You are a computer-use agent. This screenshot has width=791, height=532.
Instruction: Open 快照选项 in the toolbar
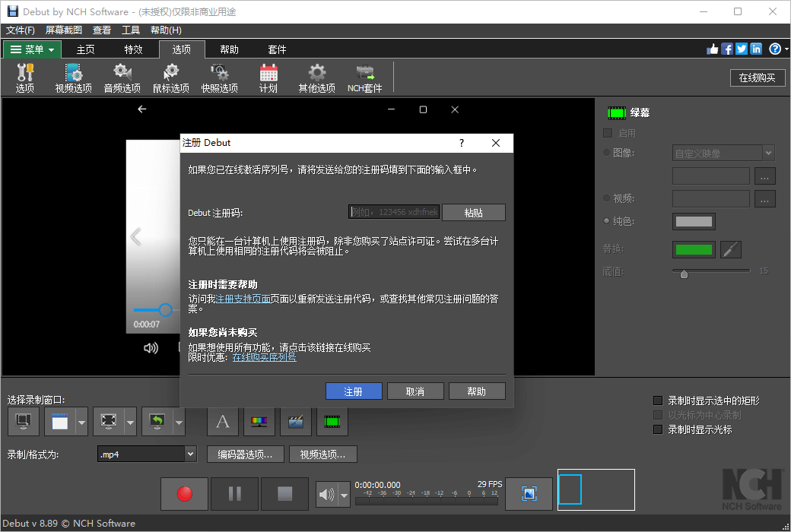coord(220,78)
